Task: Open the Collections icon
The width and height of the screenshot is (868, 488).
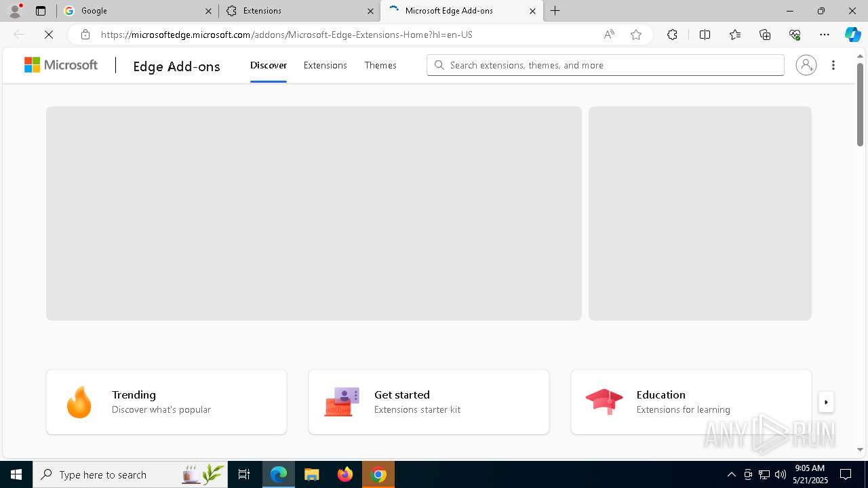Action: coord(765,35)
